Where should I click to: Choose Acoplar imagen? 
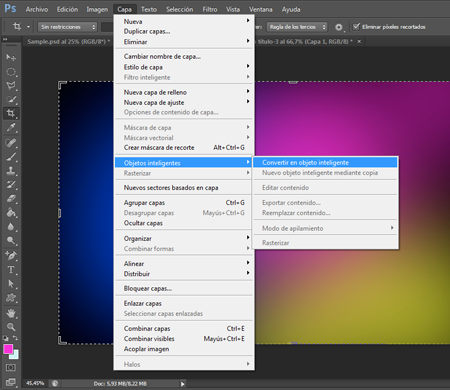point(184,349)
